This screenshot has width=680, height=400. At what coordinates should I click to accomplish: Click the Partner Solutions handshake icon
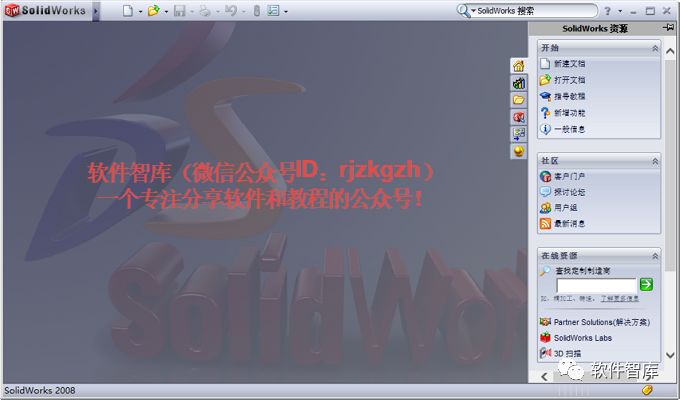click(545, 322)
